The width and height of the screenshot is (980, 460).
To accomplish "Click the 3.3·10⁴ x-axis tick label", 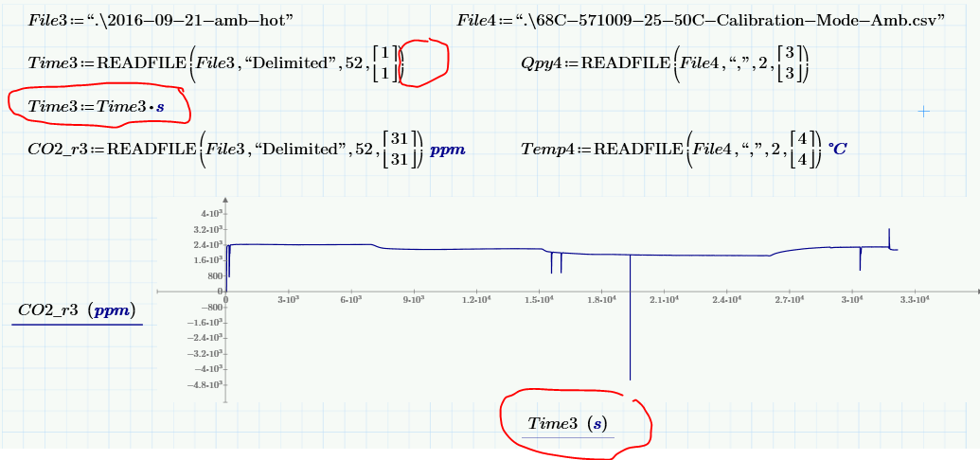I will (x=915, y=300).
